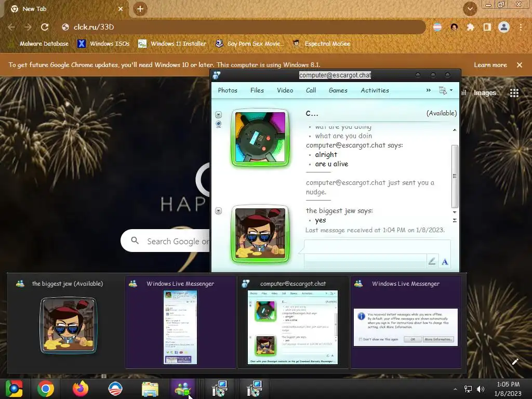Click the customize Chrome pencil icon

point(515,362)
